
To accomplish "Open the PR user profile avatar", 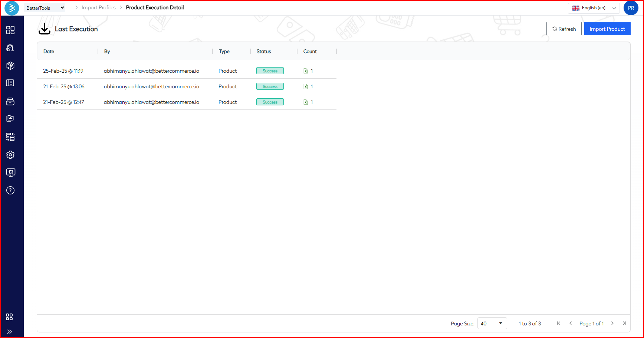I will point(631,8).
